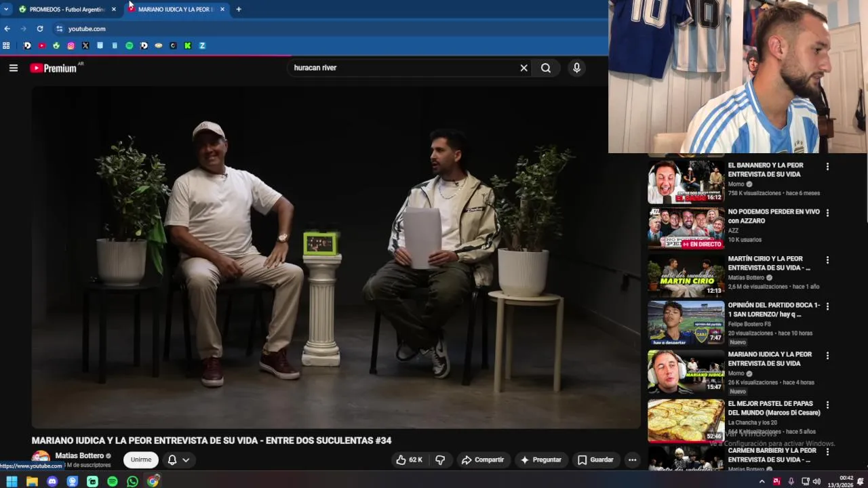Open Momo's 'MARIANO IUDICA' reaction video thumbnail
Viewport: 868px width, 488px height.
[x=686, y=371]
